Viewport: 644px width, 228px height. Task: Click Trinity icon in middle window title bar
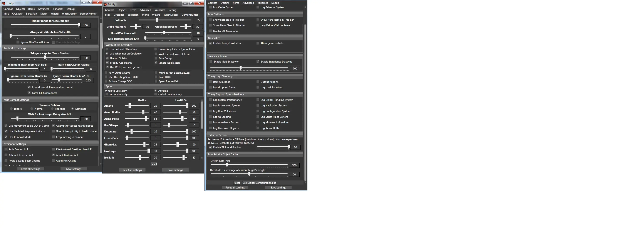pos(105,4)
